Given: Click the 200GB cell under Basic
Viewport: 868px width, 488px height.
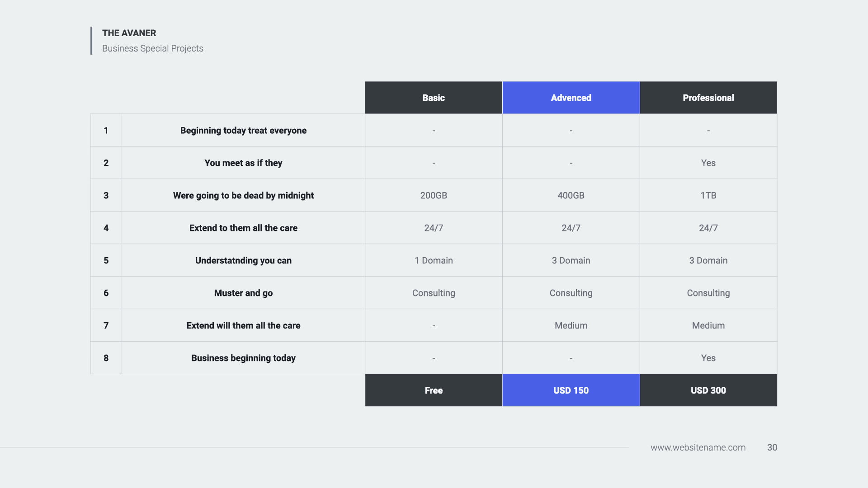Looking at the screenshot, I should coord(433,196).
